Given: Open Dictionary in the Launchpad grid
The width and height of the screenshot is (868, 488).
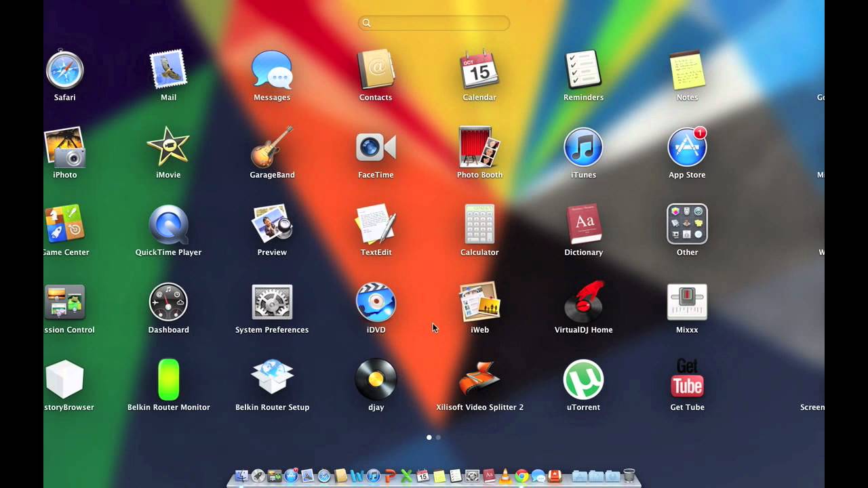Looking at the screenshot, I should (583, 225).
